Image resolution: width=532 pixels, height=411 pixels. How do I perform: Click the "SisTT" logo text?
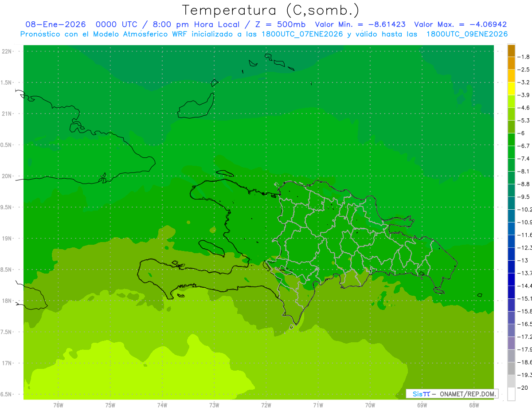(421, 394)
